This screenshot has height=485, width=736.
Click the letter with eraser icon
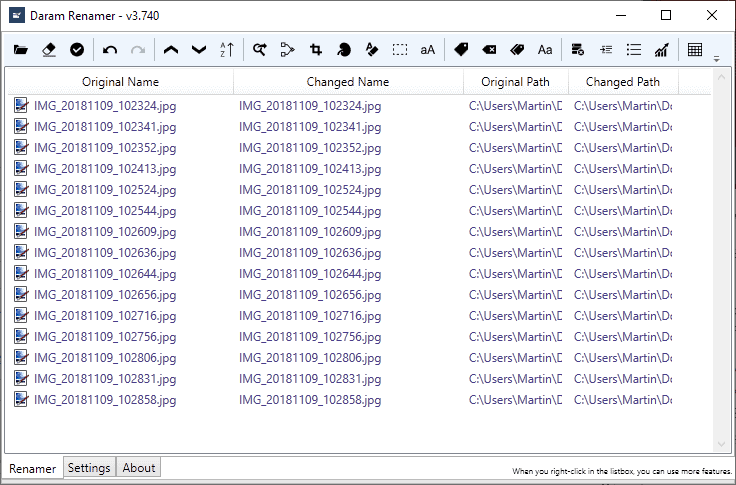(x=372, y=49)
